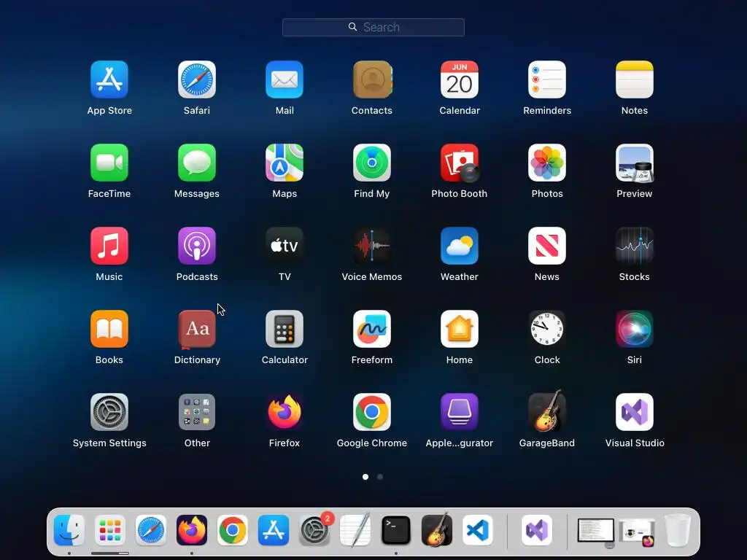Open the App Store in Launchpad
This screenshot has width=747, height=560.
(x=109, y=79)
